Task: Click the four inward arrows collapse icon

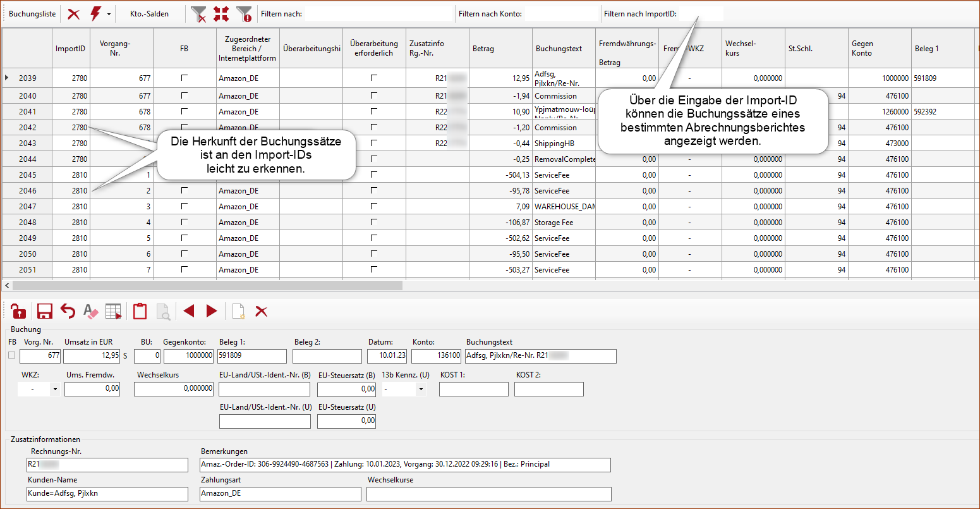Action: pos(221,14)
